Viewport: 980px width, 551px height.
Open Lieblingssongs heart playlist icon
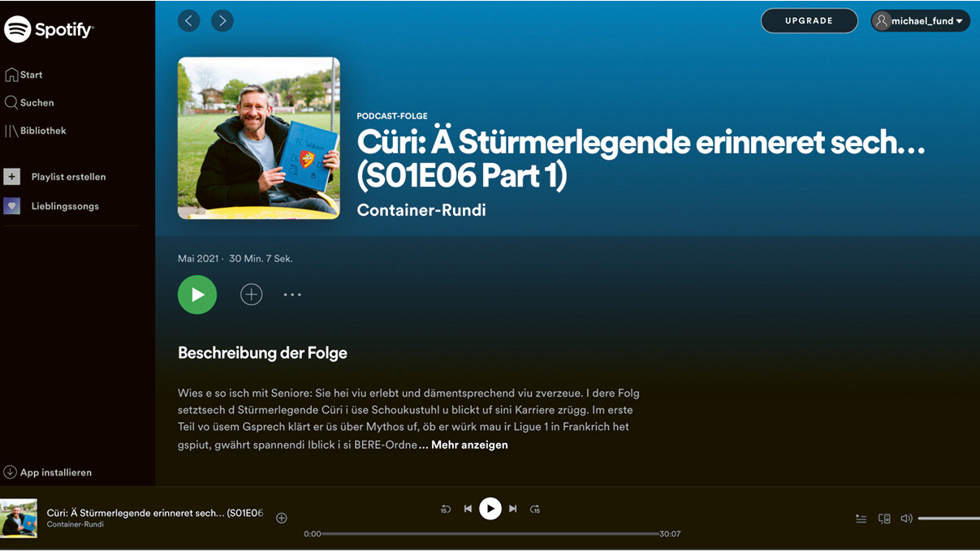pos(12,206)
